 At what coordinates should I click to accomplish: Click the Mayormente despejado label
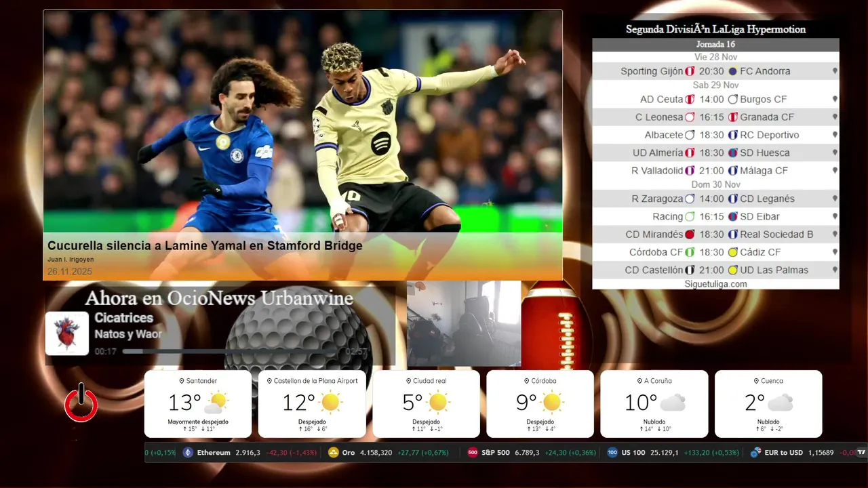click(x=198, y=422)
